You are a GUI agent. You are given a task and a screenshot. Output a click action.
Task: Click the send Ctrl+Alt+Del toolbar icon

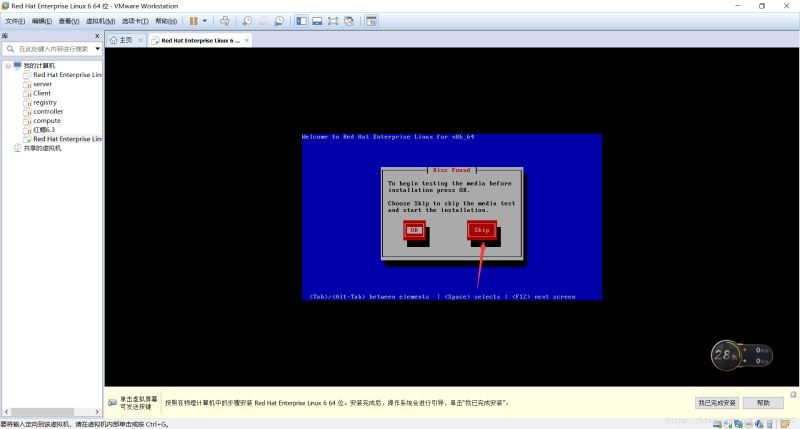click(224, 21)
